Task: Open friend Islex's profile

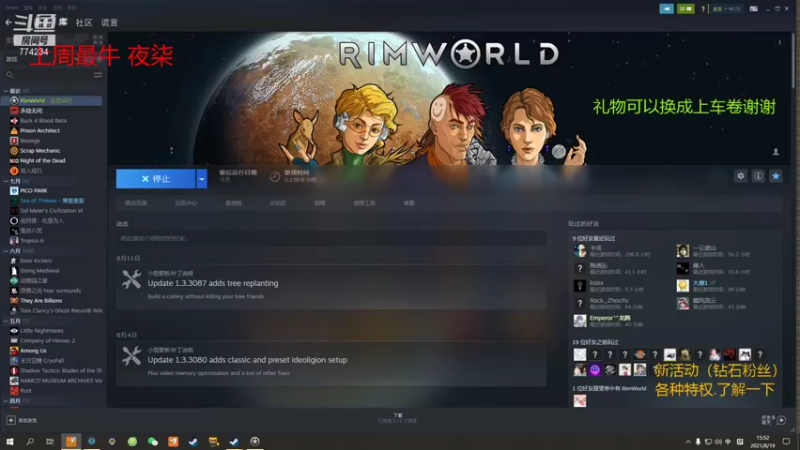Action: click(x=596, y=283)
